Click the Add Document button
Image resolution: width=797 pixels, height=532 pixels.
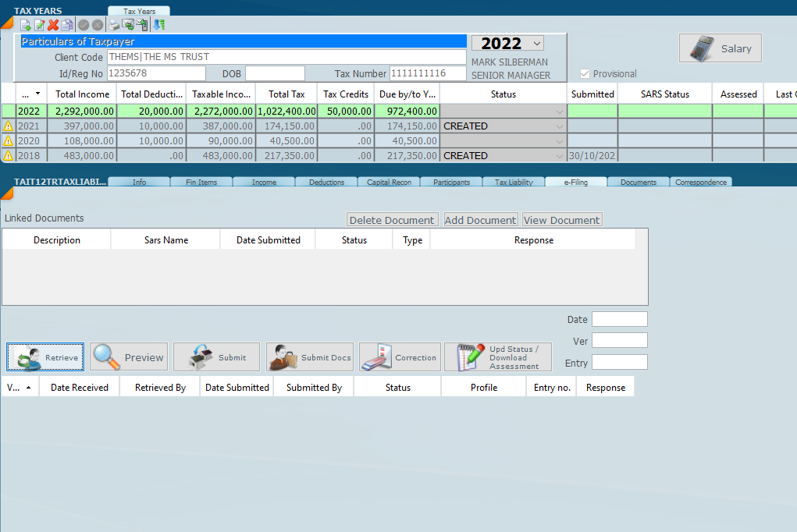[480, 220]
